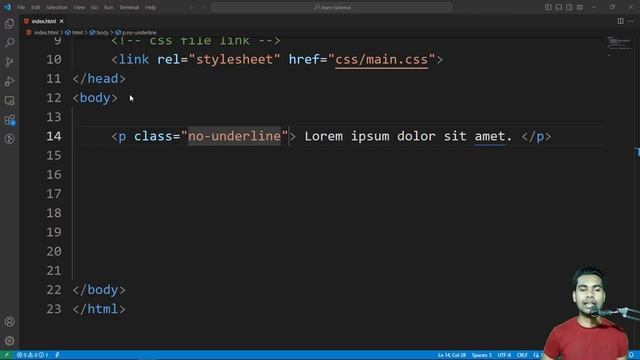Click the "no-underline" class value
The image size is (640, 360).
[234, 136]
